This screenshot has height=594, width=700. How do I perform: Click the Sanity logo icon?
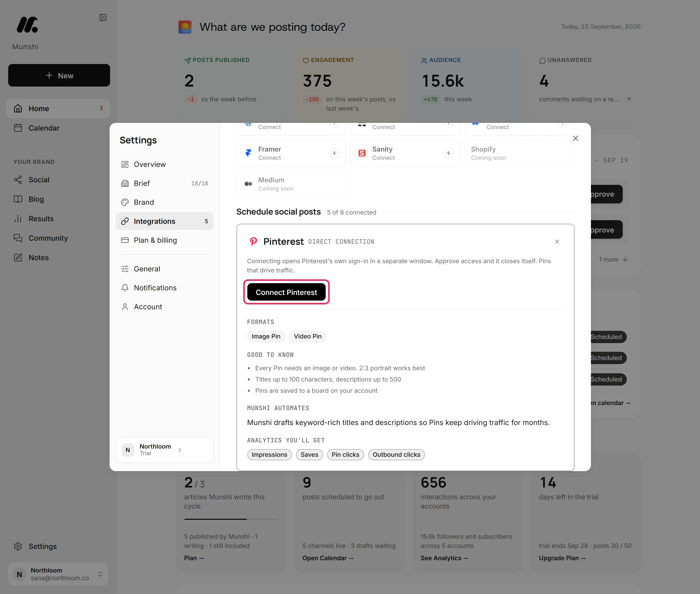(362, 153)
